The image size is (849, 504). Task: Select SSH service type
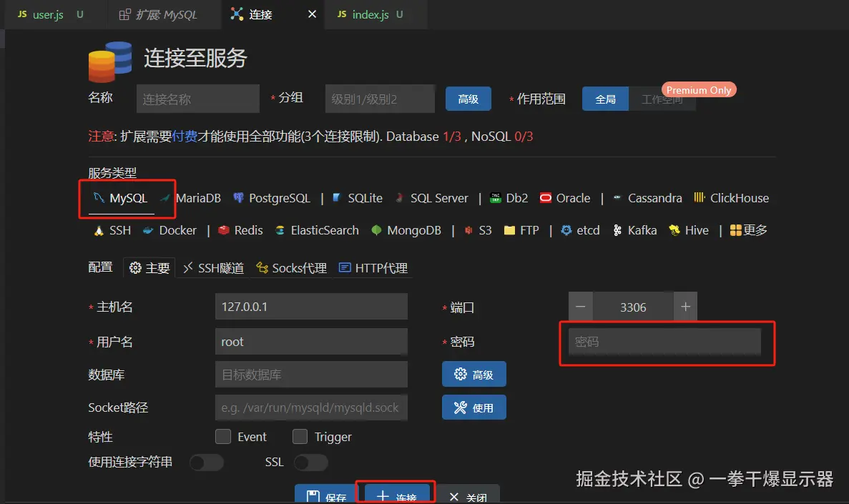pyautogui.click(x=112, y=230)
